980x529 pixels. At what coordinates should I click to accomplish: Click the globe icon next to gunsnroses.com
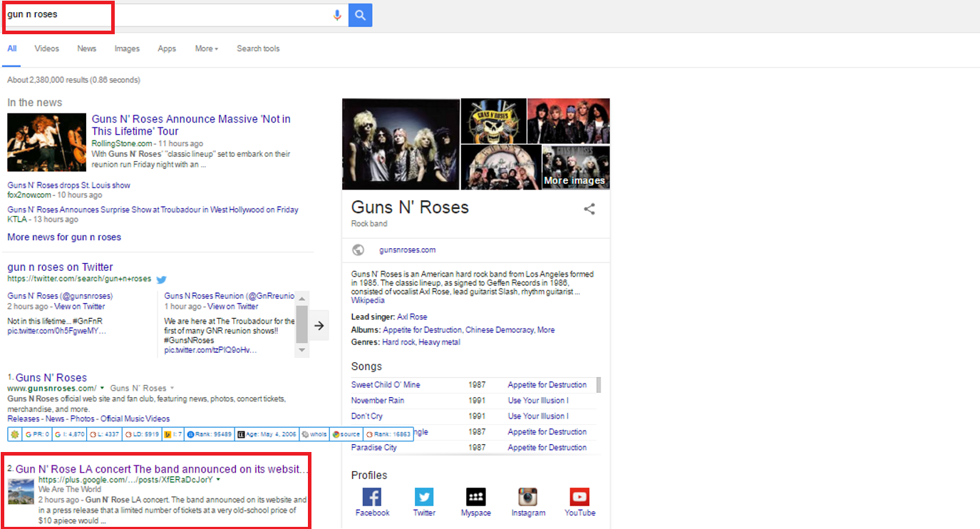(357, 250)
